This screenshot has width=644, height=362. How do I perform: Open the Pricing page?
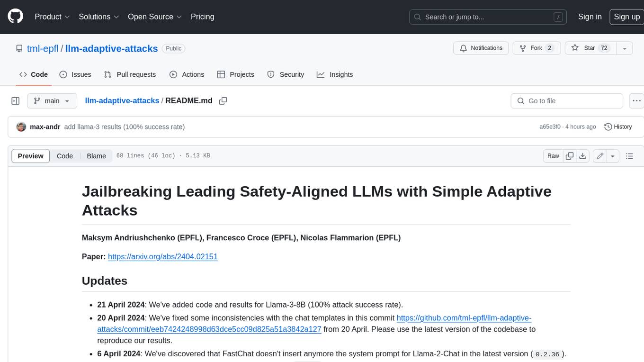202,17
